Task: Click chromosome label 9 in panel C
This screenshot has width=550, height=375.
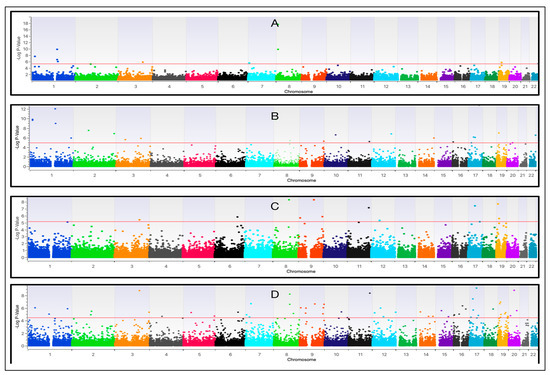Action: (x=311, y=266)
